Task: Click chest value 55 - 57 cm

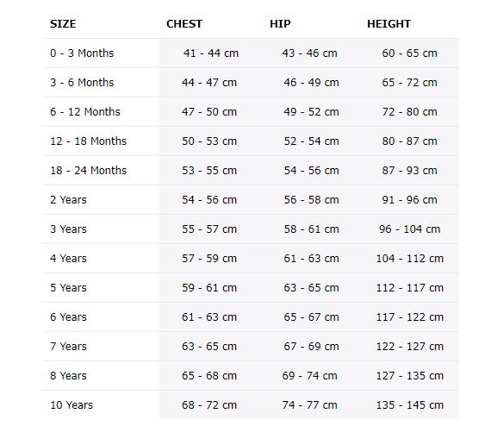Action: point(209,229)
